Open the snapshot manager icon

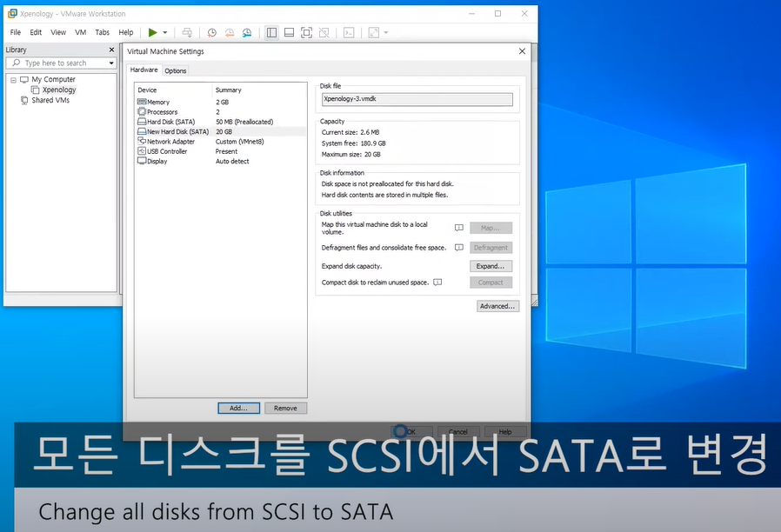[247, 32]
